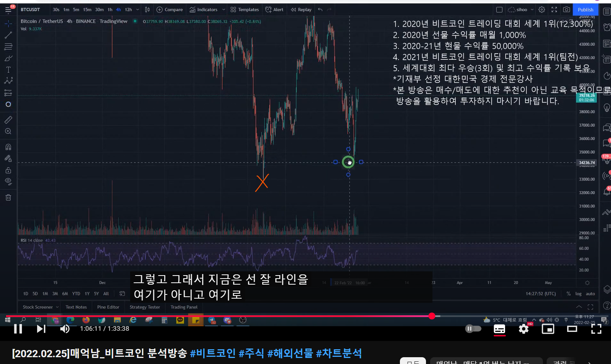Select the brush drawing tool
The height and width of the screenshot is (364, 611).
[8, 59]
